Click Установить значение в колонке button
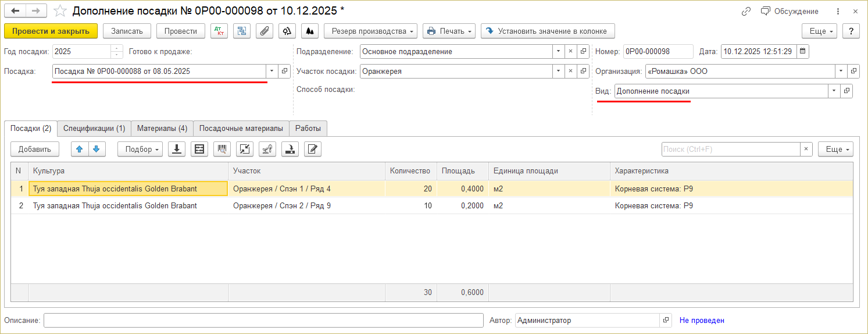 (548, 31)
